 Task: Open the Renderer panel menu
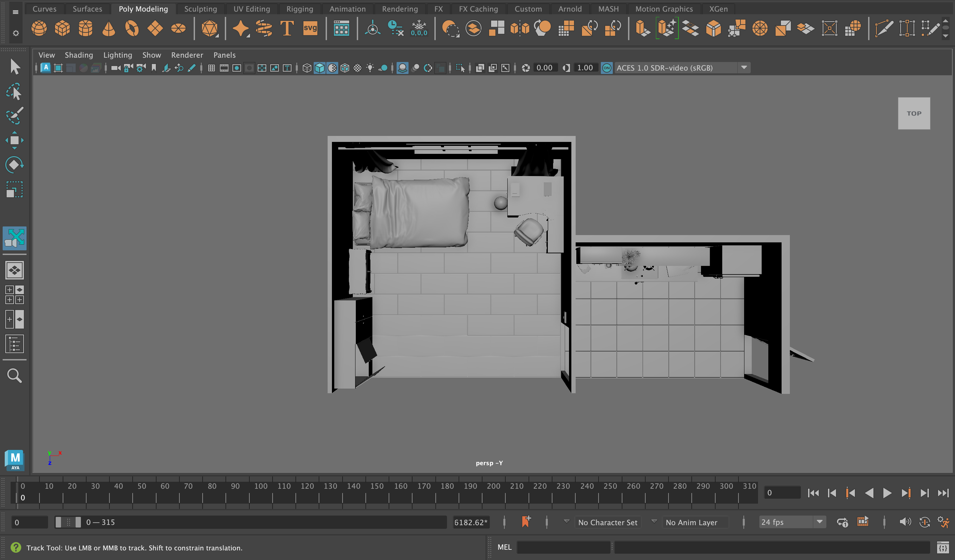(x=187, y=55)
